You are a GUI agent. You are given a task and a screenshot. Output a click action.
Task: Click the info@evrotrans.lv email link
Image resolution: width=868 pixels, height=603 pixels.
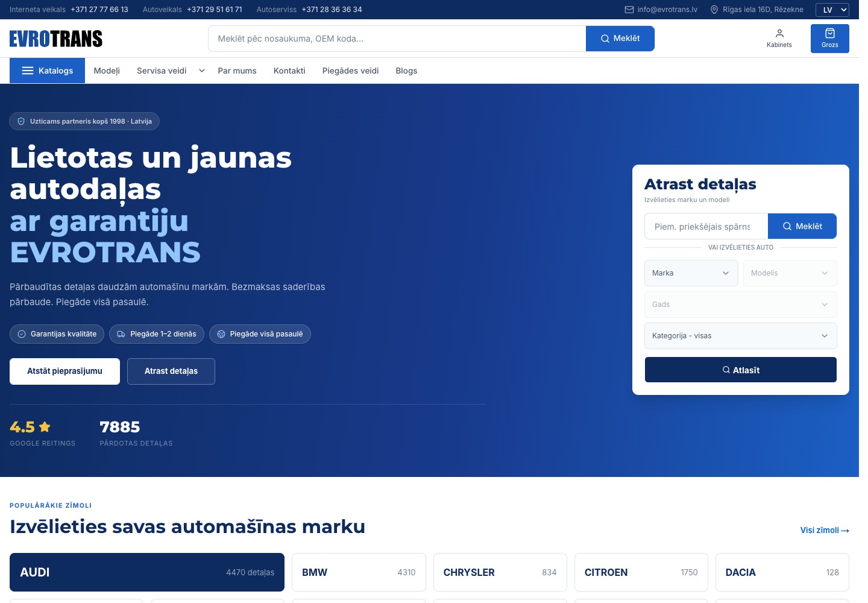(x=667, y=10)
